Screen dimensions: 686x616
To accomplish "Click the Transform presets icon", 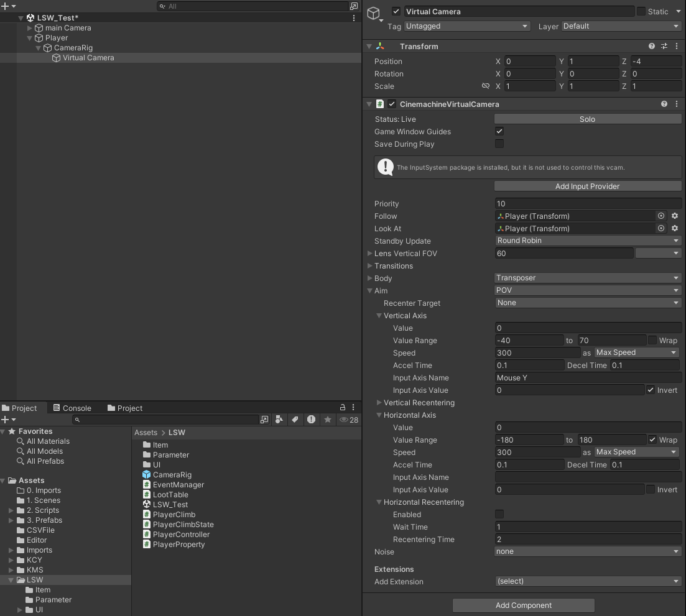I will 664,46.
